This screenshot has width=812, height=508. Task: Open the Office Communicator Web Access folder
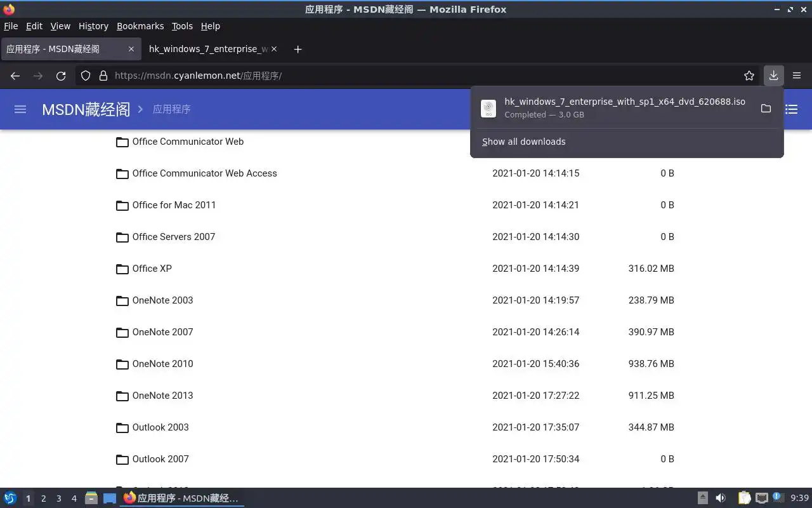point(204,173)
